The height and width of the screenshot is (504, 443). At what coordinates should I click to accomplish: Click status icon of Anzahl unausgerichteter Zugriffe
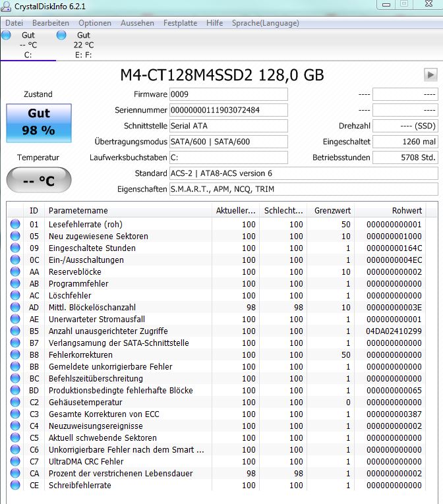15,331
